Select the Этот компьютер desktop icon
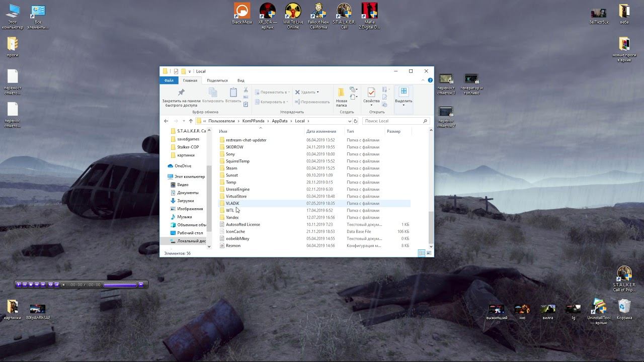Viewport: 644px width, 362px height. coord(13,16)
